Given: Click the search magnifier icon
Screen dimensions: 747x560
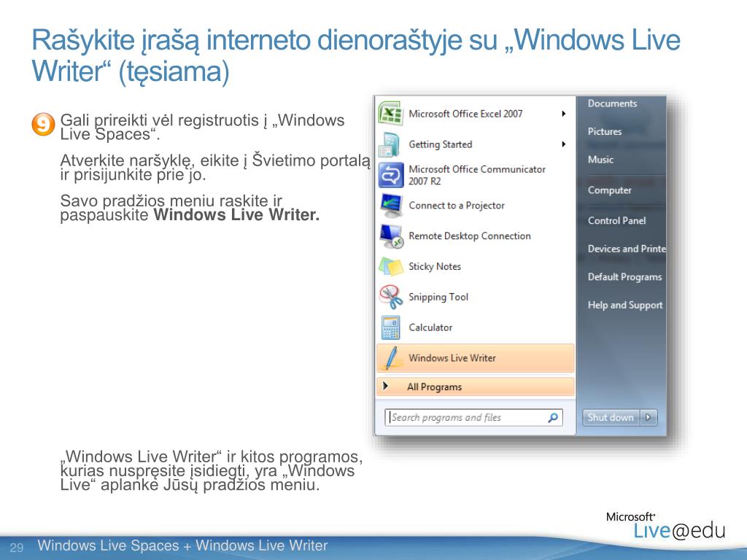Looking at the screenshot, I should coord(553,418).
